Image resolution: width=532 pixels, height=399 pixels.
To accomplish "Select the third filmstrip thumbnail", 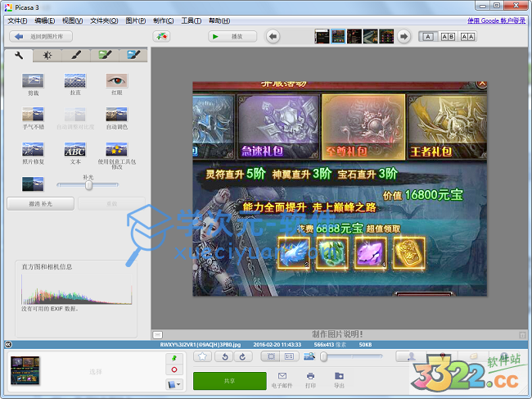I will [x=354, y=36].
